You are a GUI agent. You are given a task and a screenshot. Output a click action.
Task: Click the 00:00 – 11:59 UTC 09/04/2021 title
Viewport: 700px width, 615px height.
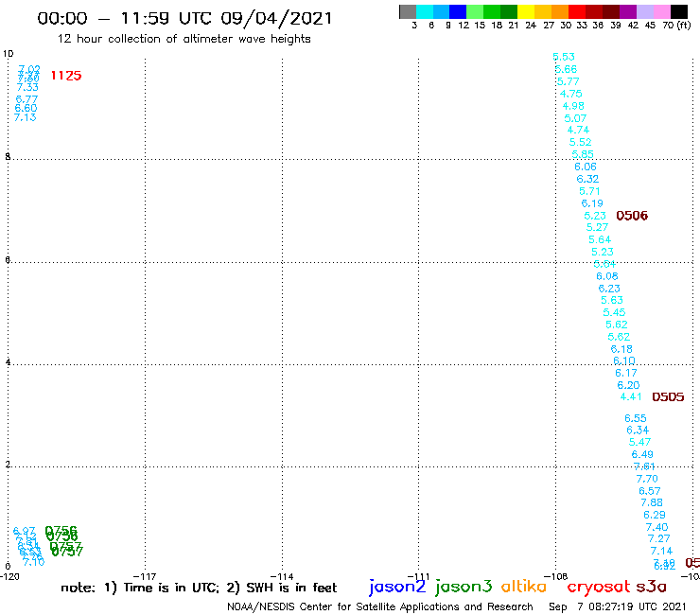184,18
